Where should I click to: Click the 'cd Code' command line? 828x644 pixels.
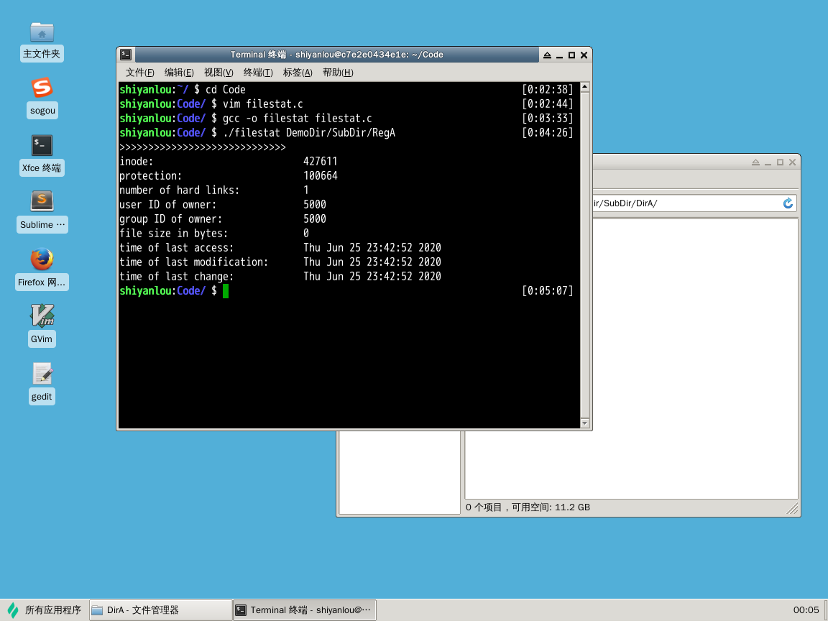[226, 90]
